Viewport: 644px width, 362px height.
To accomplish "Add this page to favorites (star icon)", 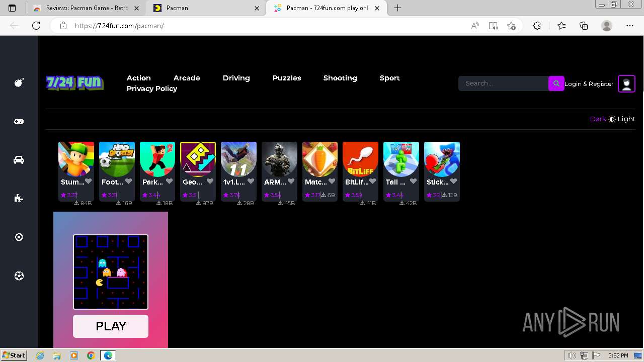I will [511, 26].
